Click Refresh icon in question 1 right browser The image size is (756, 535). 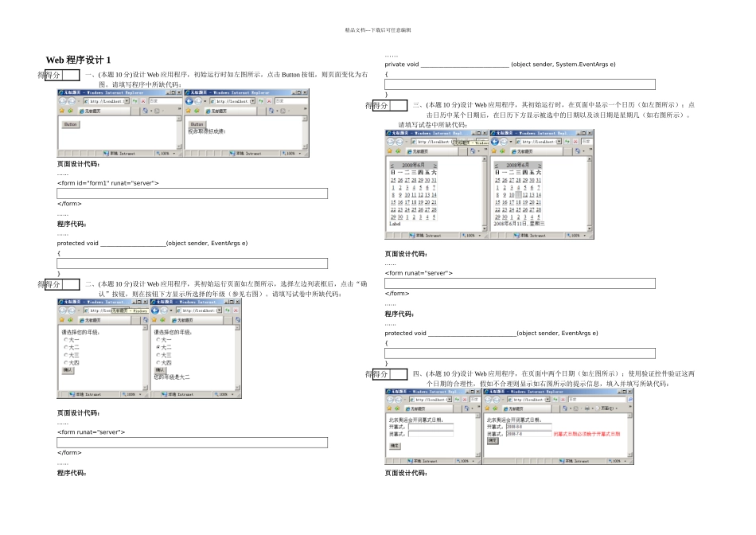(x=261, y=101)
